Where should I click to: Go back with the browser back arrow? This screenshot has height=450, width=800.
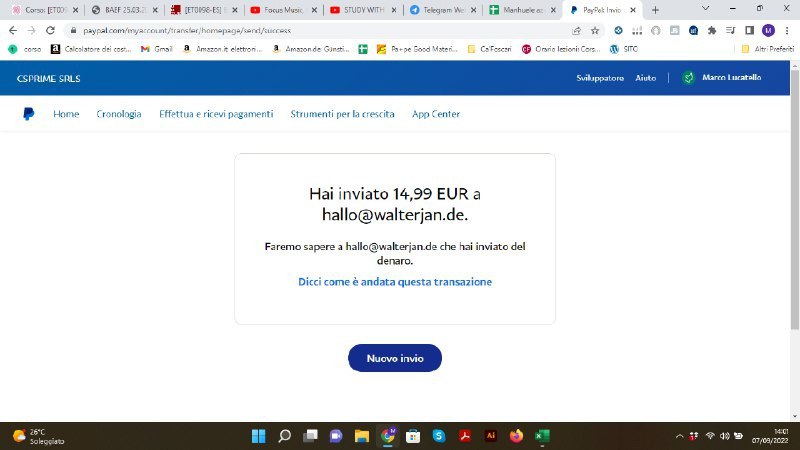[x=13, y=31]
